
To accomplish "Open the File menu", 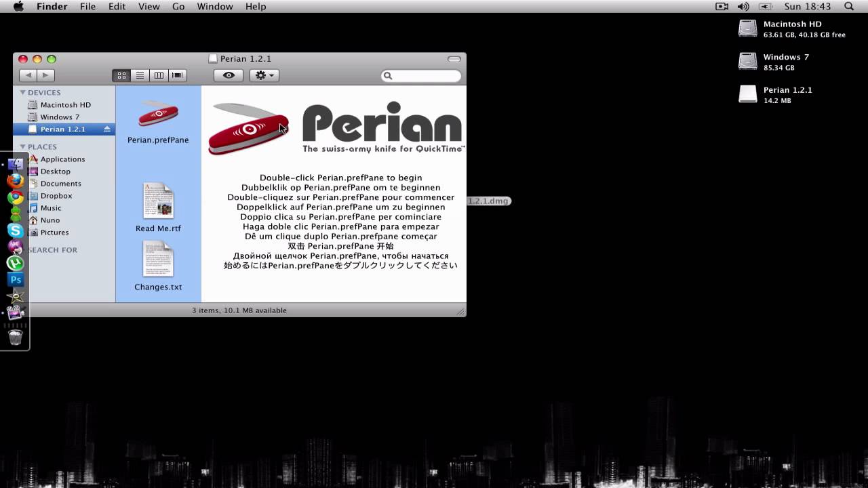I will [87, 7].
